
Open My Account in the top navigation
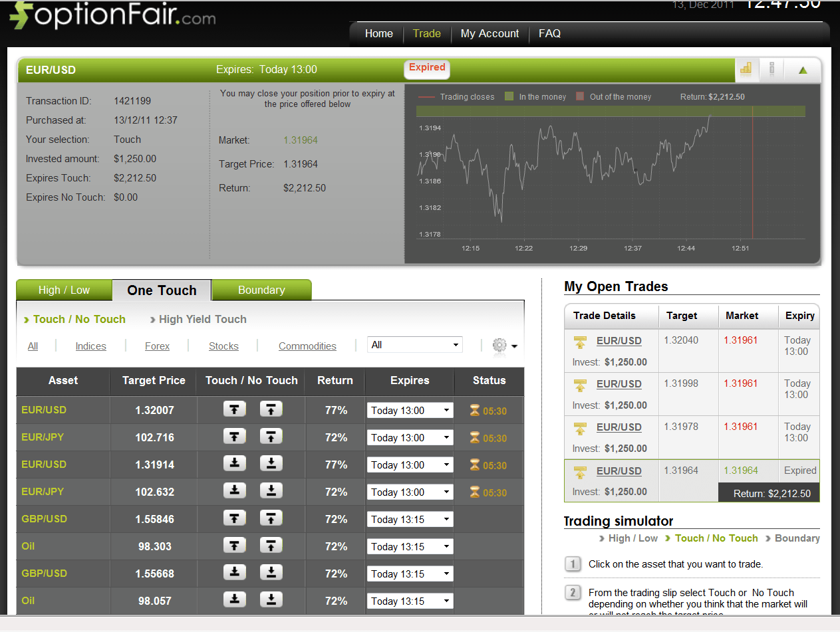coord(490,33)
